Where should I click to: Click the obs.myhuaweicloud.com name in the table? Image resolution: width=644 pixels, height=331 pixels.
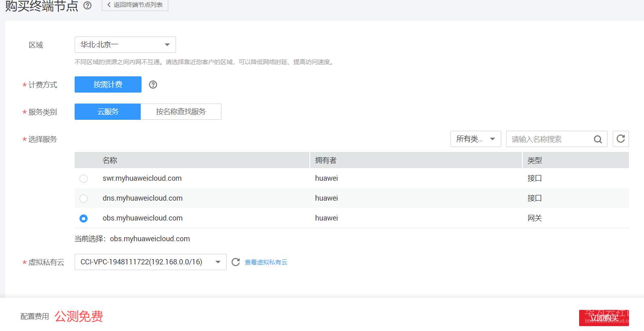coord(142,218)
